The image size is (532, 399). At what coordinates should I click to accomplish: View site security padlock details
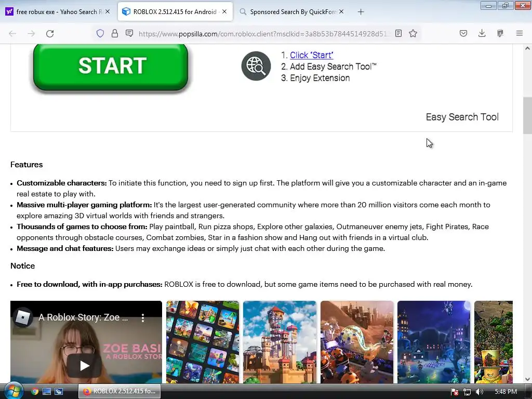tap(115, 33)
